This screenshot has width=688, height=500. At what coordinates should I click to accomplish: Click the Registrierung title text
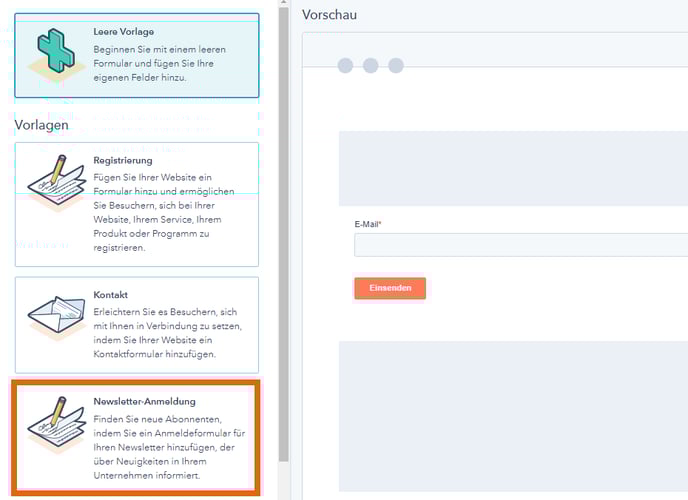point(123,161)
